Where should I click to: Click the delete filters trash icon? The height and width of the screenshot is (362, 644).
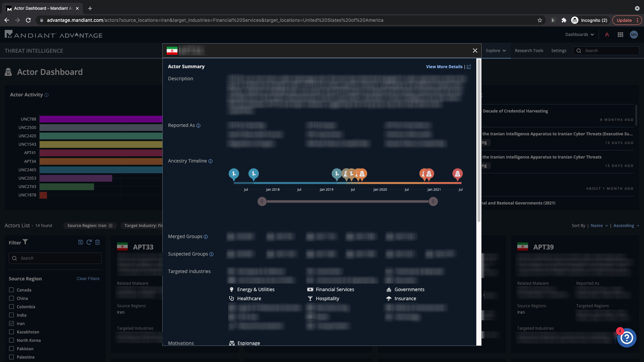pyautogui.click(x=97, y=242)
